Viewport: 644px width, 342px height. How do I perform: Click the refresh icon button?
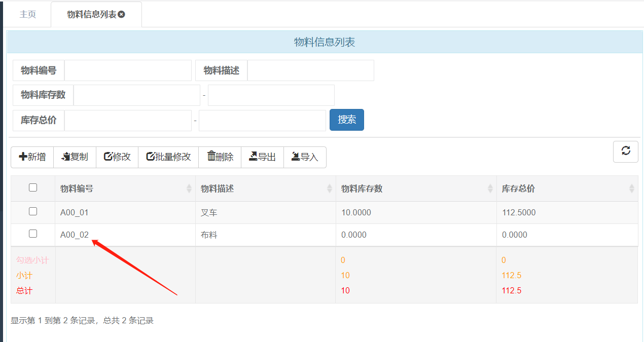(x=626, y=151)
